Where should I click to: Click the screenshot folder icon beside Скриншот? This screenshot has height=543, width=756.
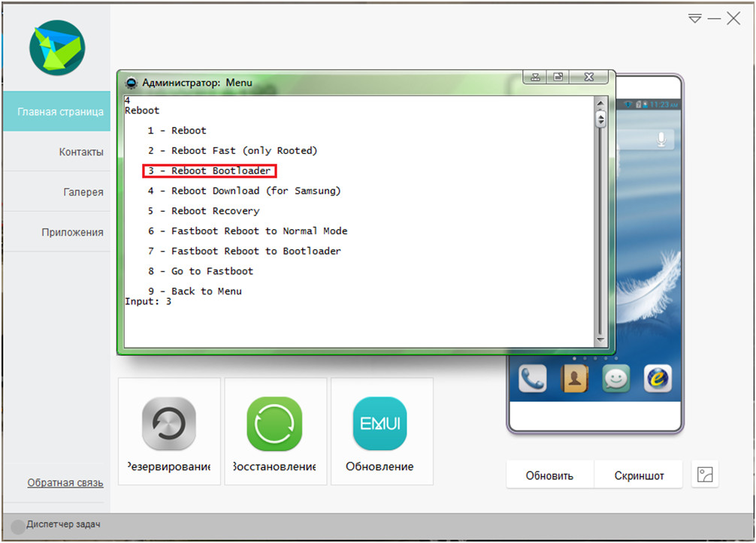(x=706, y=475)
